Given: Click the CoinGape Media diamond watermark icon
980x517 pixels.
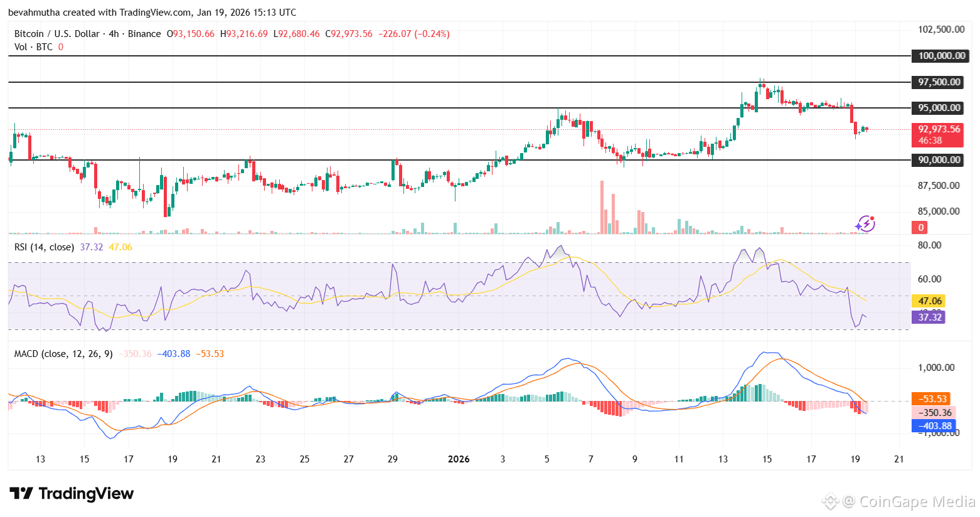Looking at the screenshot, I should (832, 501).
